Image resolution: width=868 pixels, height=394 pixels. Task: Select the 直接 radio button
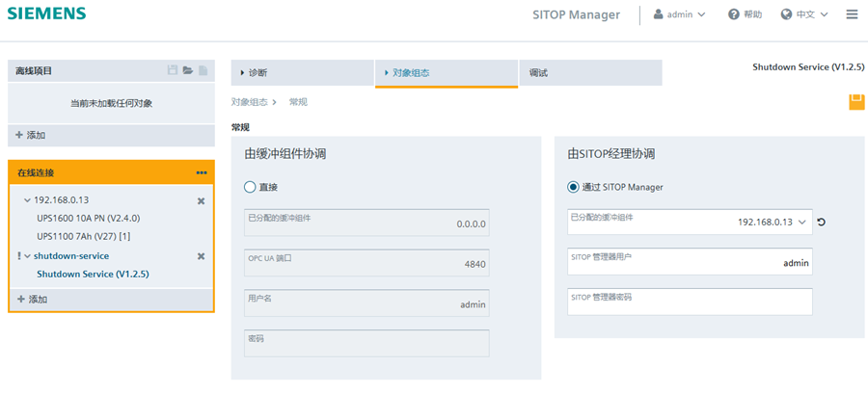pyautogui.click(x=251, y=187)
